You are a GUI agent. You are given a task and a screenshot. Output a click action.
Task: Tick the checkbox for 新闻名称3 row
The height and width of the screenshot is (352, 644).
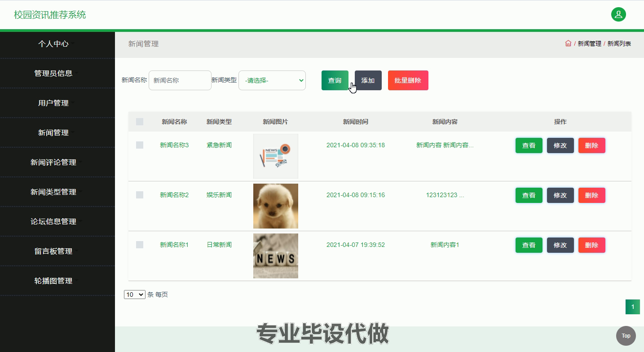tap(140, 145)
